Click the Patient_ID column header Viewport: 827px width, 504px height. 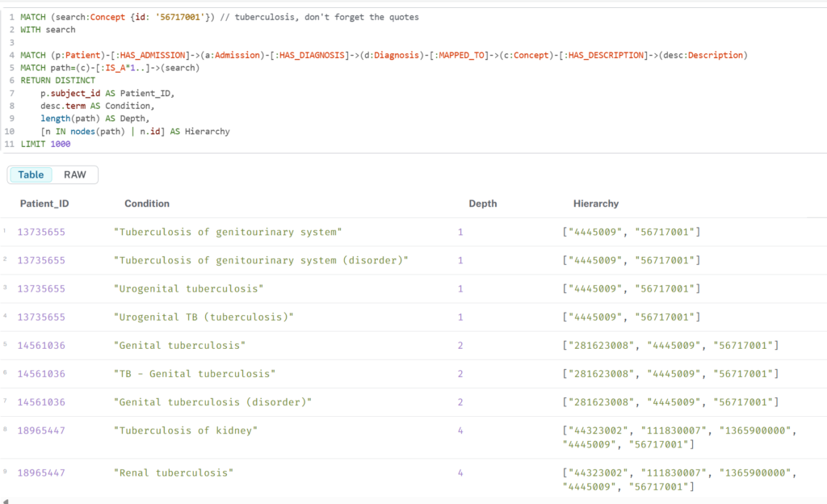[44, 204]
